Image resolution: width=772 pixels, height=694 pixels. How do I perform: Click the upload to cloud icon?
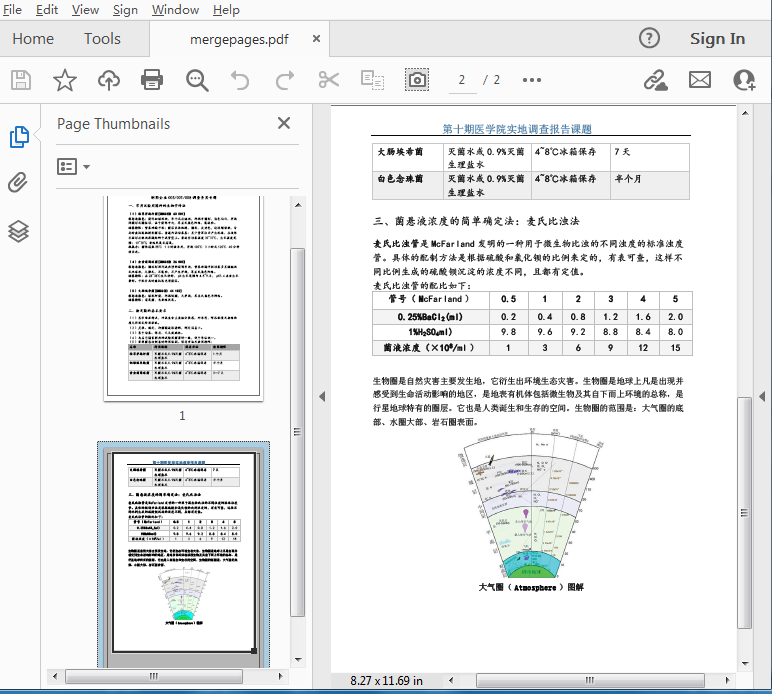(x=108, y=80)
